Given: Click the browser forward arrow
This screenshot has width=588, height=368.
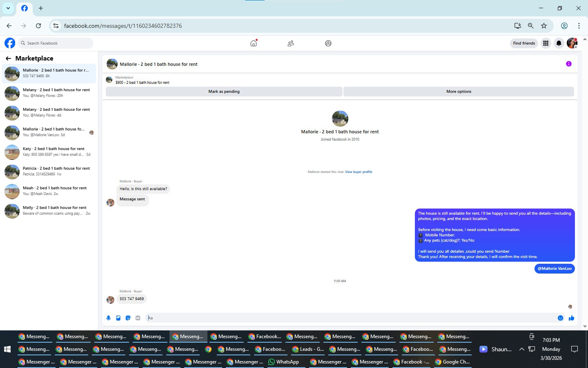Looking at the screenshot, I should point(24,26).
